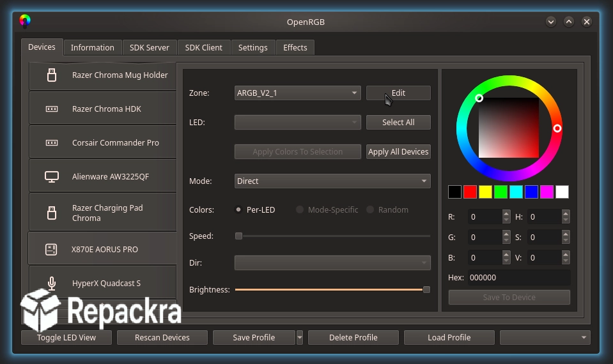Image resolution: width=613 pixels, height=364 pixels.
Task: Increase the R value with up arrow
Action: pos(506,213)
